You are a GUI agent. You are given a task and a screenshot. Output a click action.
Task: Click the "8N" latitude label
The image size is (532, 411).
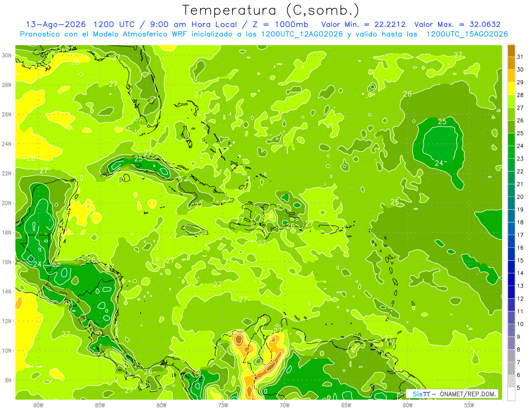8,380
